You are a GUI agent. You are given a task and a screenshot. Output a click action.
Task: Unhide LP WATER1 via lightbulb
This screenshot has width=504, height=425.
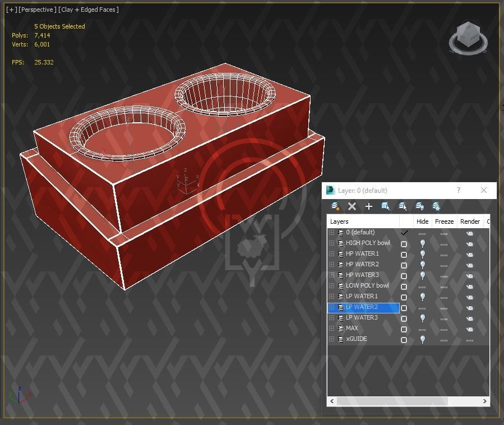click(422, 297)
